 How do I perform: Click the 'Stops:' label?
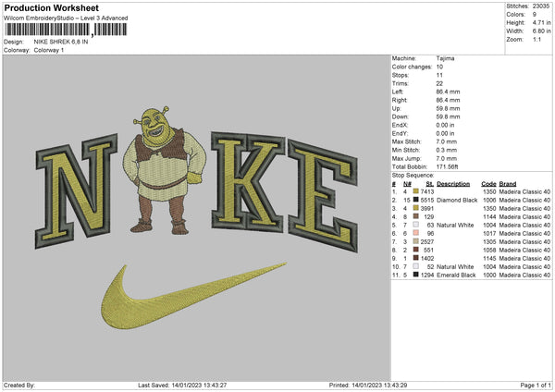401,75
